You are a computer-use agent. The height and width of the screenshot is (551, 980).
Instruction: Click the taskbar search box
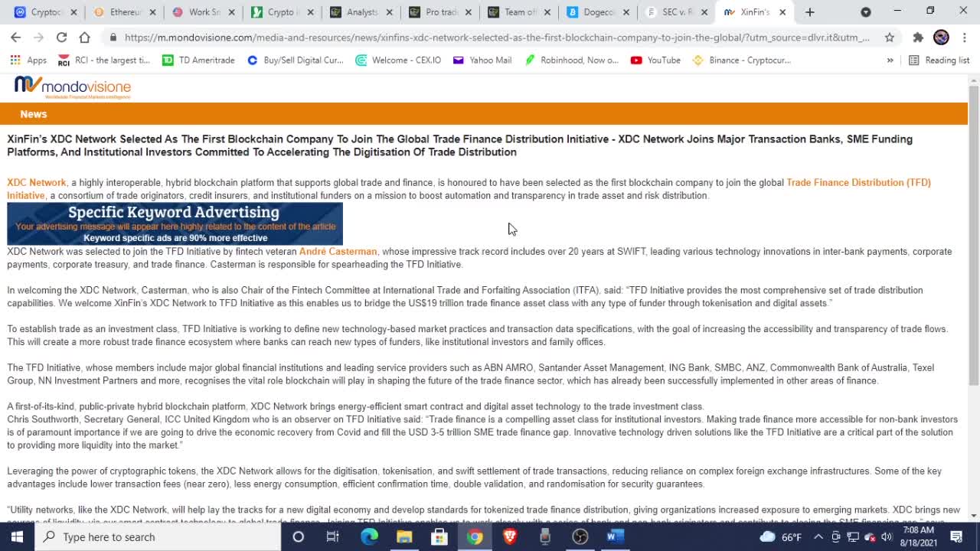click(x=158, y=536)
